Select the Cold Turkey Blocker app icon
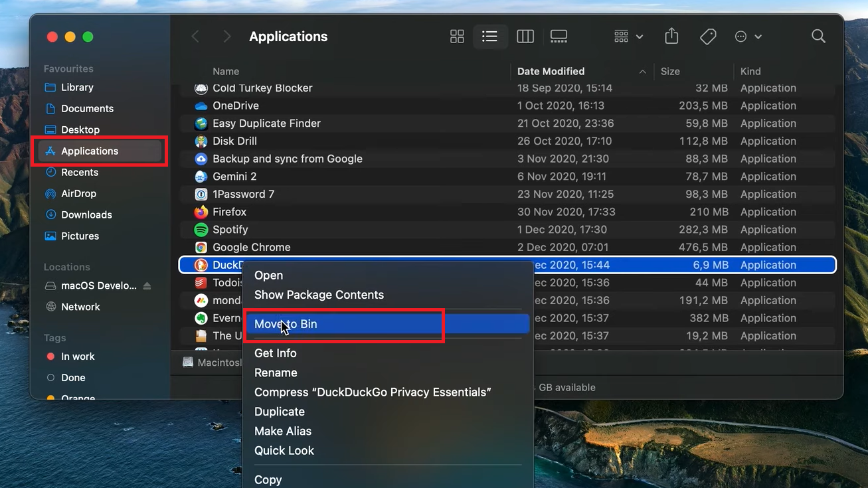This screenshot has height=488, width=868. [201, 88]
